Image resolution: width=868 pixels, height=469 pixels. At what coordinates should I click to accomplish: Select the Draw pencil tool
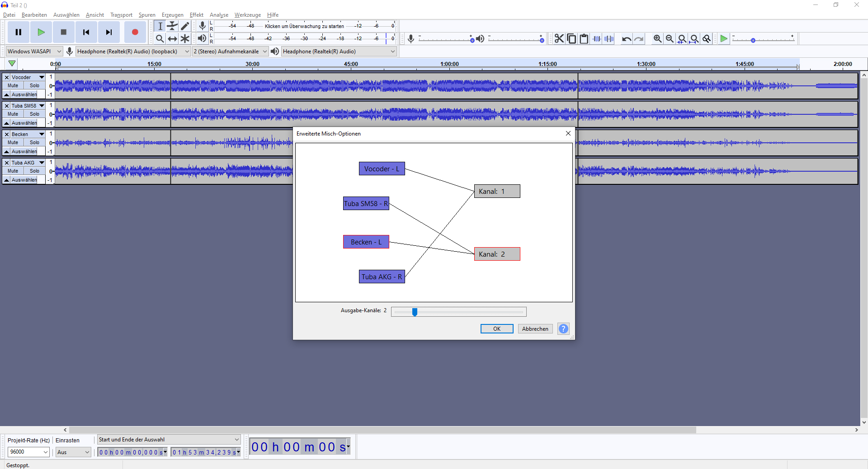coord(185,26)
